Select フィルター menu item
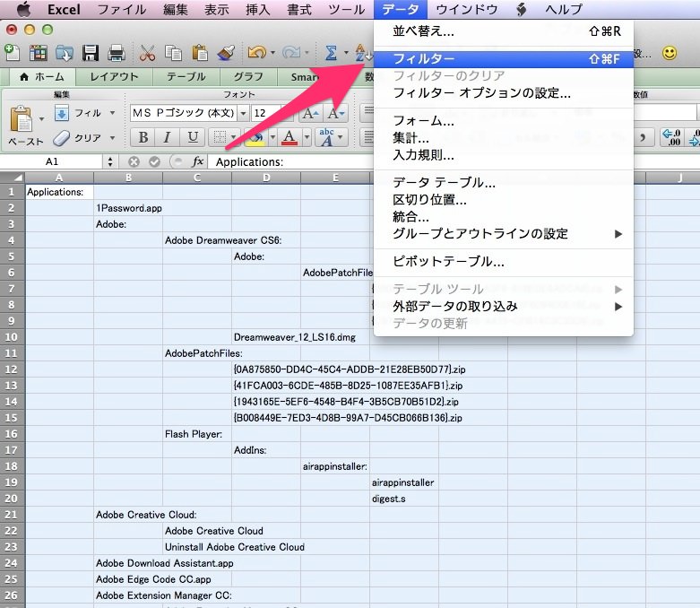Image resolution: width=700 pixels, height=608 pixels. (x=503, y=59)
